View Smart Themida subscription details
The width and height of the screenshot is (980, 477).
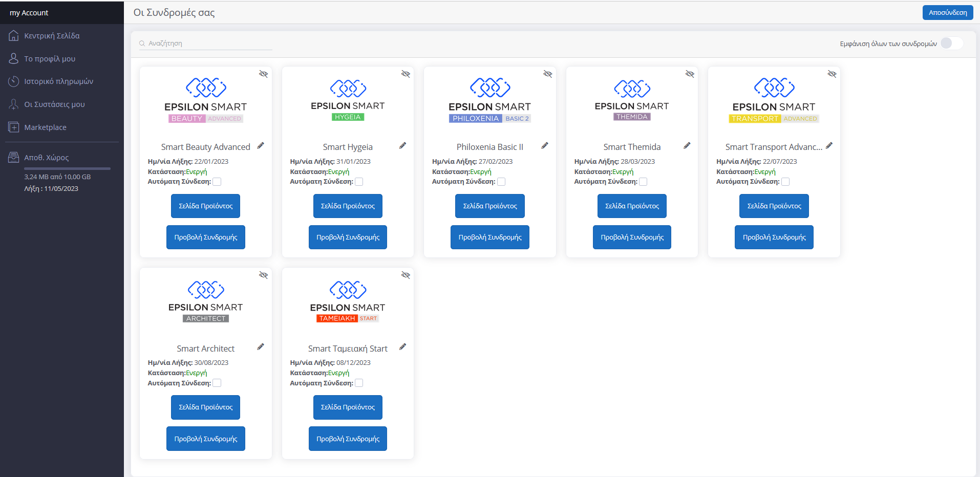pos(632,237)
